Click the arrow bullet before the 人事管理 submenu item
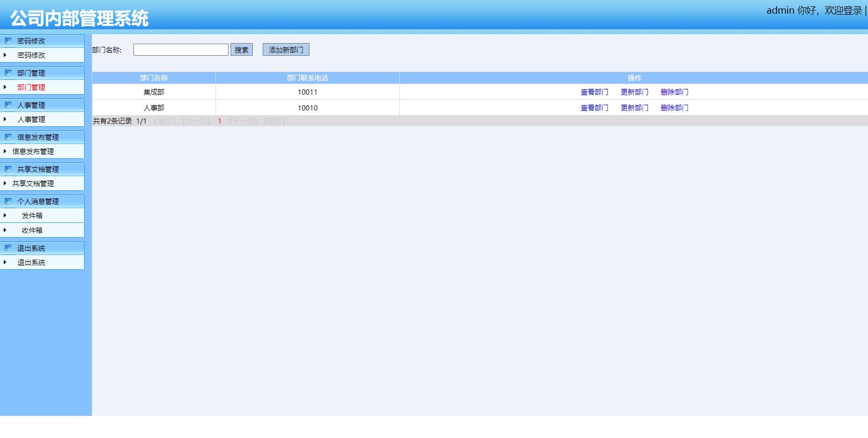This screenshot has height=438, width=868. click(x=5, y=119)
